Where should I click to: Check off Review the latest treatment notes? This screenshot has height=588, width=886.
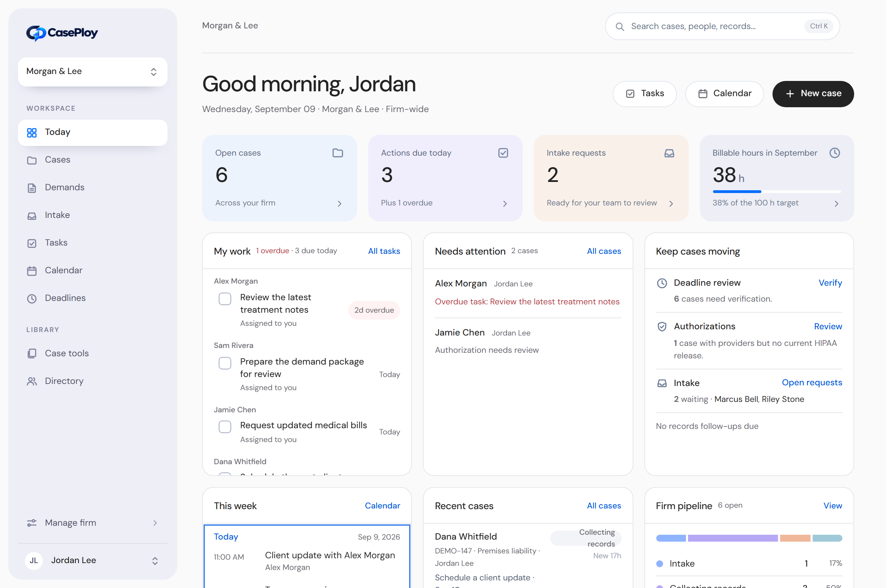point(225,299)
